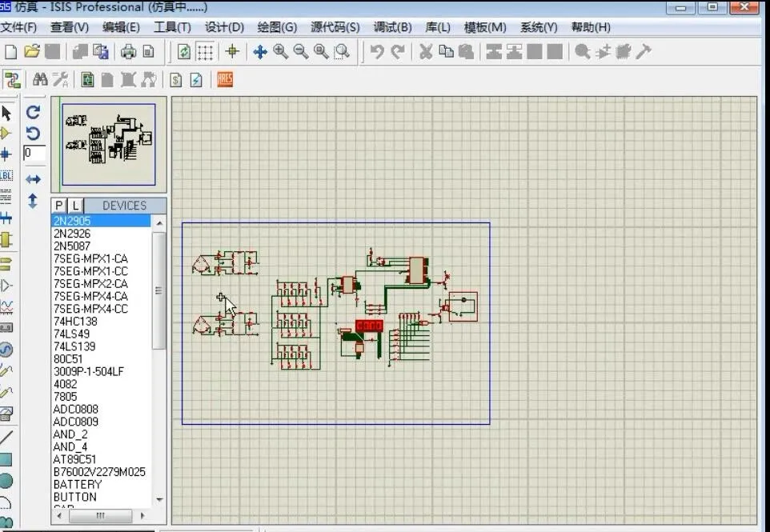
Task: Toggle the Wire Autorouter icon
Action: point(12,79)
